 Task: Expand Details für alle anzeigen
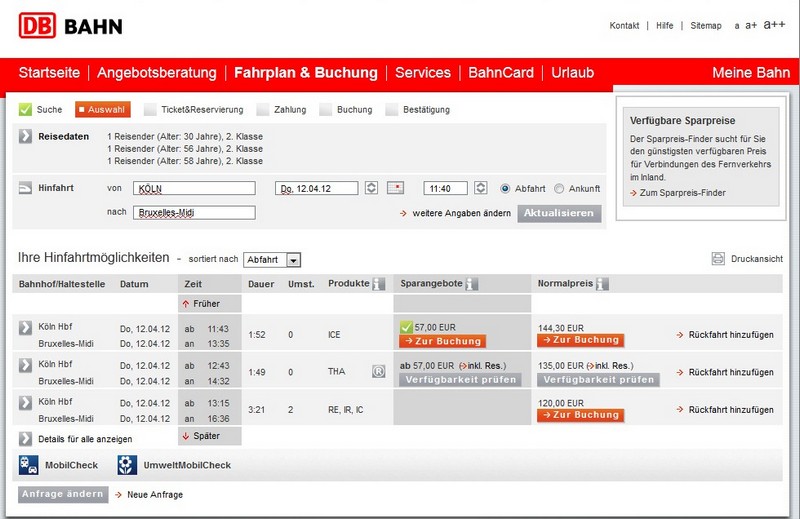coord(25,439)
